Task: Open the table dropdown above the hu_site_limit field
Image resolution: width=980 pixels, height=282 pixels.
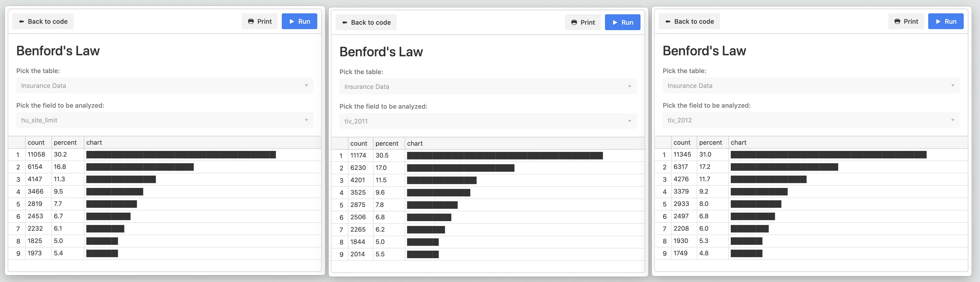Action: pos(165,86)
